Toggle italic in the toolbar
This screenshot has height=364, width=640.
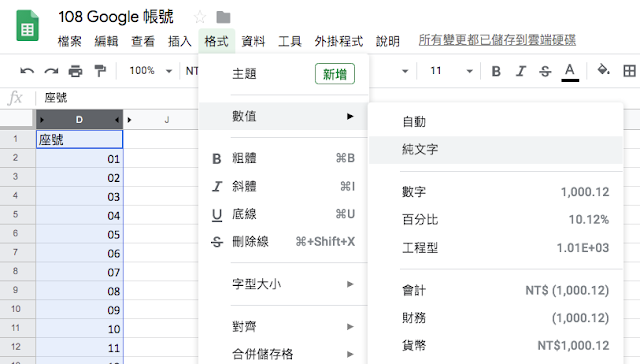pyautogui.click(x=520, y=71)
